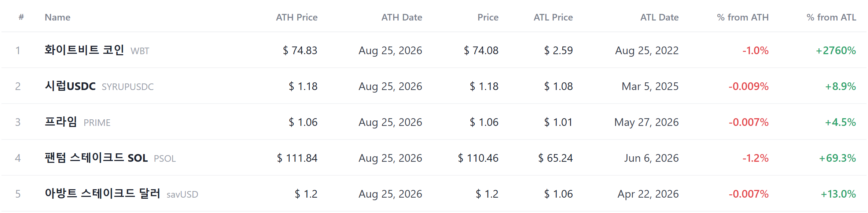The width and height of the screenshot is (868, 213).
Task: Click the -1.2% from ATH value
Action: pyautogui.click(x=755, y=158)
